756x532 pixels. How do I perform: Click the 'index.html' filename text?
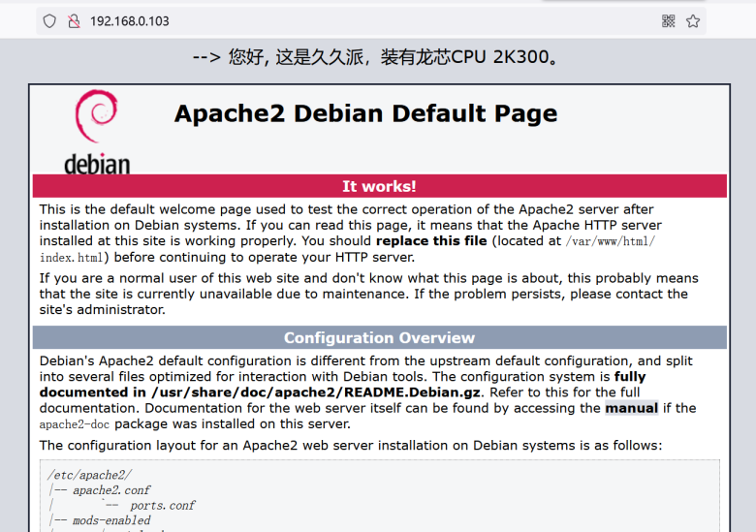[71, 258]
